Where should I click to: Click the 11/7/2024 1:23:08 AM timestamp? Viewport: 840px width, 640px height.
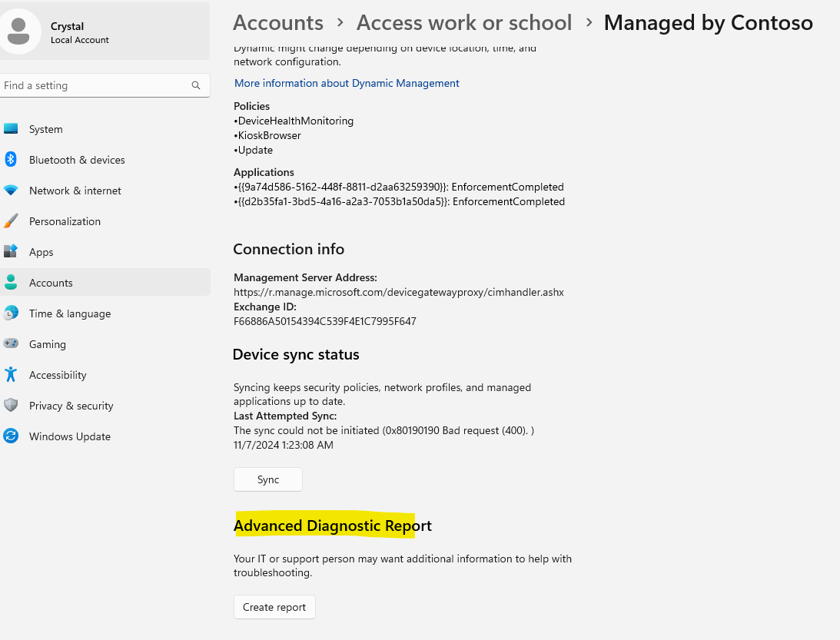tap(284, 445)
